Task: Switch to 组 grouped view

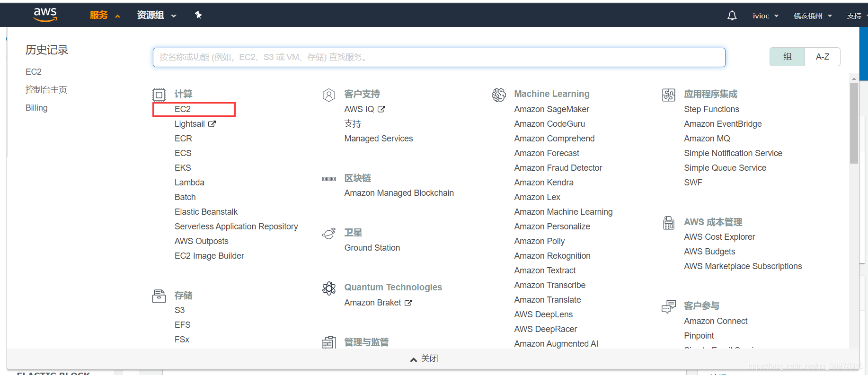Action: click(787, 57)
